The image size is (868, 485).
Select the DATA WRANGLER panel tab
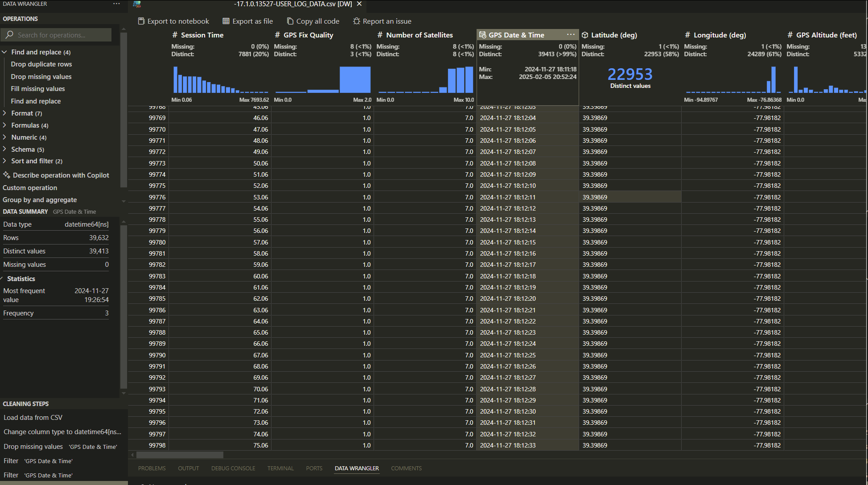coord(357,468)
